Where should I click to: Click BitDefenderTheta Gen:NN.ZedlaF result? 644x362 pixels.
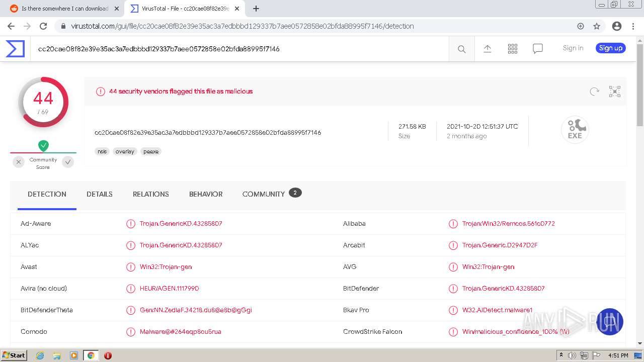pos(196,310)
